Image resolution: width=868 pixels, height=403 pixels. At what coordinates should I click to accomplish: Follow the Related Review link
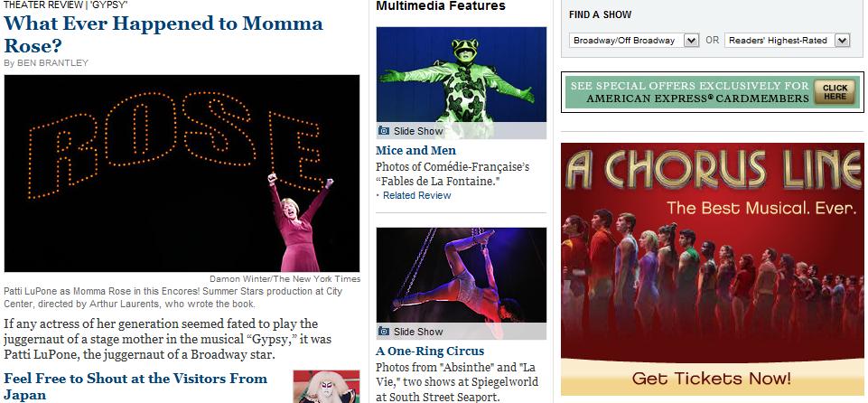click(417, 195)
